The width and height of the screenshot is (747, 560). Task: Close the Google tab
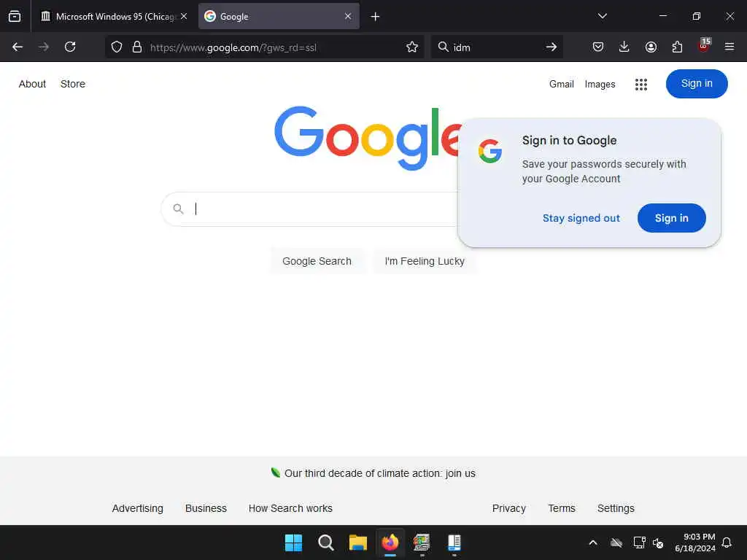coord(348,17)
